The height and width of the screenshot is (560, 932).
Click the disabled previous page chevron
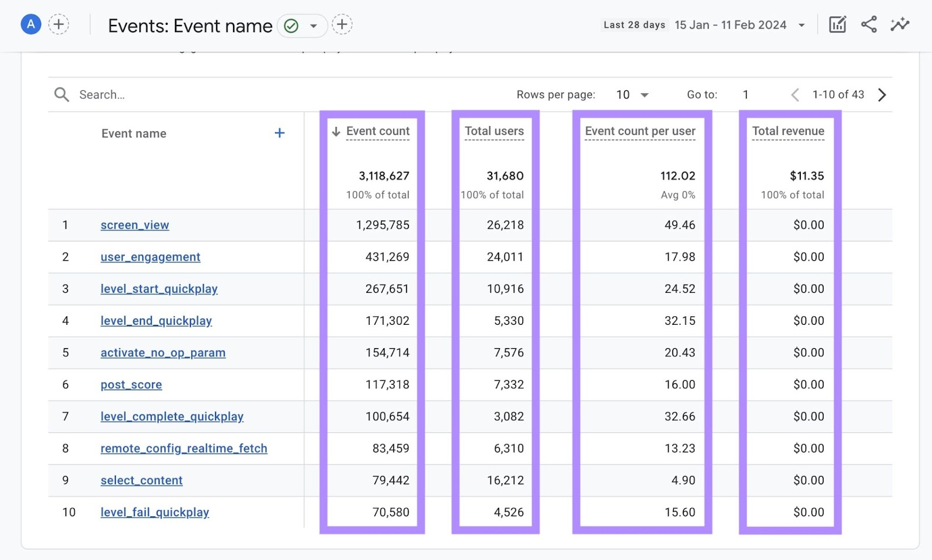coord(794,94)
